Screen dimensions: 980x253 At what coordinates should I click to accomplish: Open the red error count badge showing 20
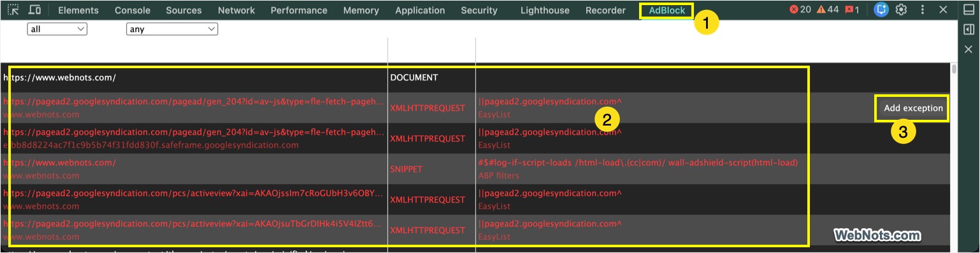click(x=800, y=10)
